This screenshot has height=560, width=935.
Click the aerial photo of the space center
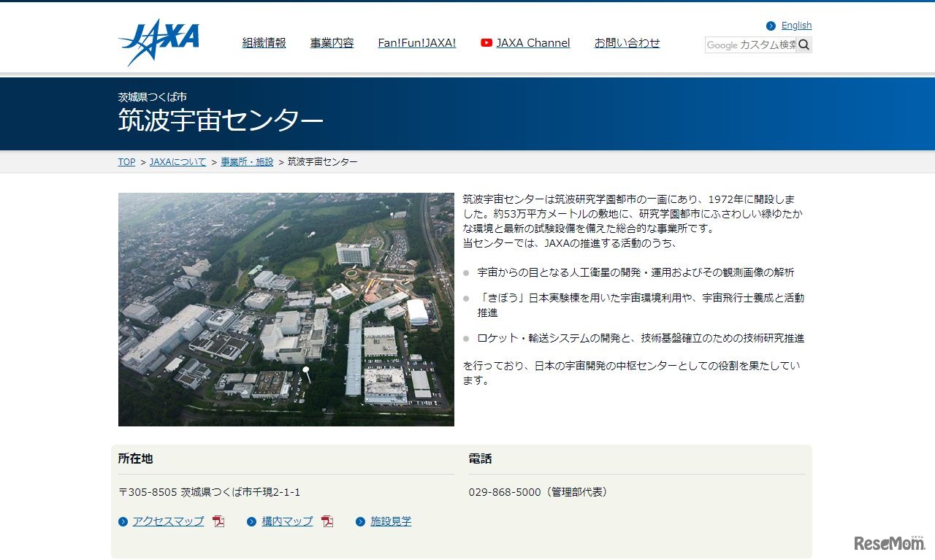click(286, 310)
